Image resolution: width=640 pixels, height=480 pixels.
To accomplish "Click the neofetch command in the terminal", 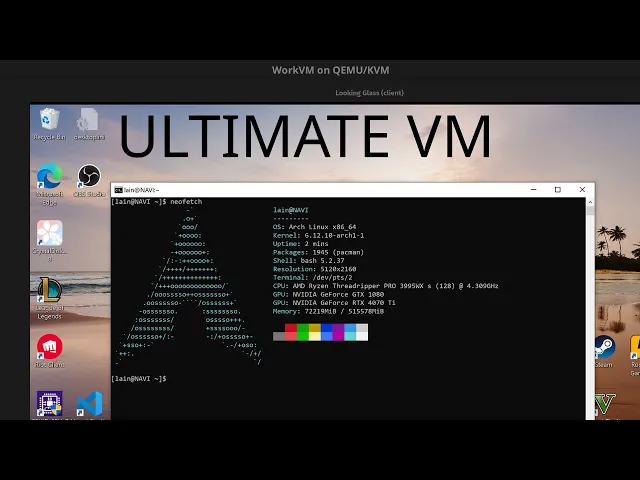I will click(x=186, y=202).
